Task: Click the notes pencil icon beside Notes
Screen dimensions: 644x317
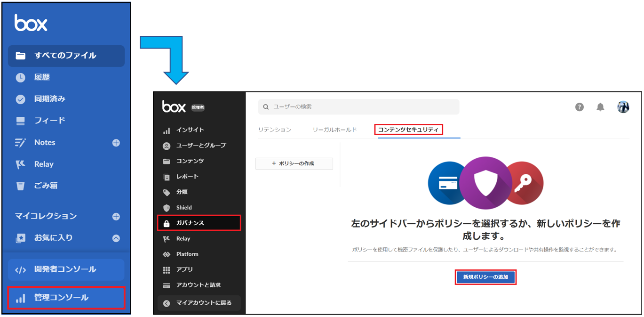Action: pos(20,143)
